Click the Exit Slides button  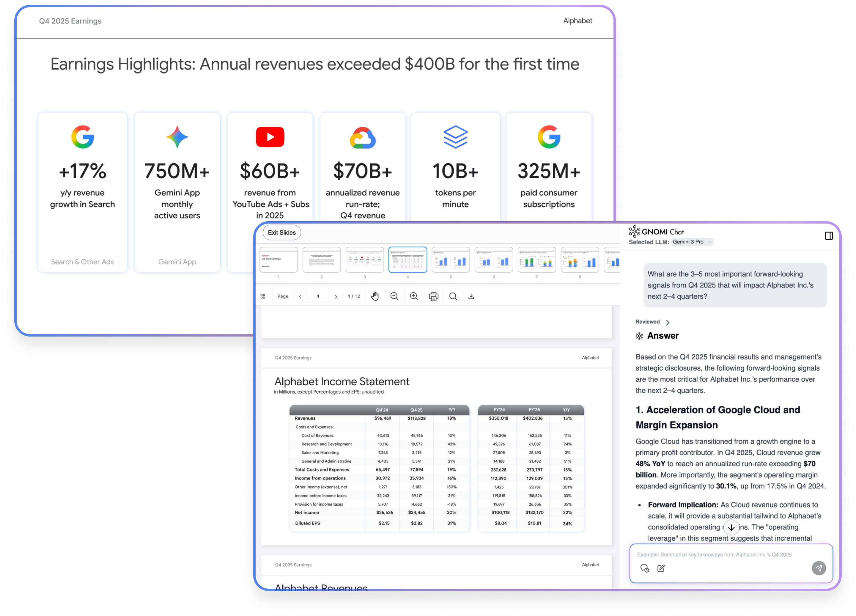(281, 232)
